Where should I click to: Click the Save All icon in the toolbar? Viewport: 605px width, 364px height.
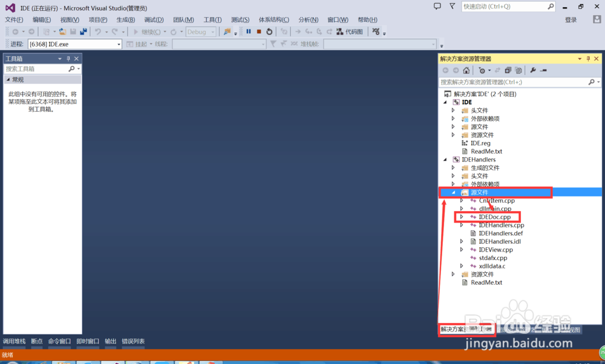coord(83,31)
